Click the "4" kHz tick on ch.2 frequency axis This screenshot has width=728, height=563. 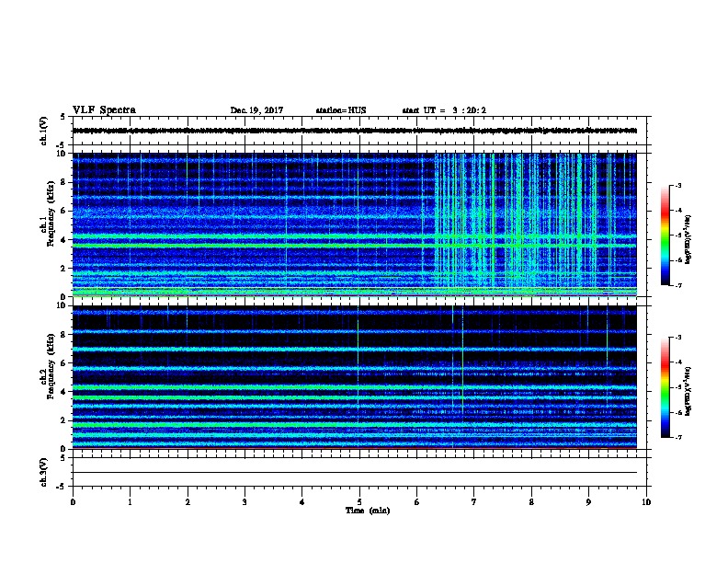63,392
